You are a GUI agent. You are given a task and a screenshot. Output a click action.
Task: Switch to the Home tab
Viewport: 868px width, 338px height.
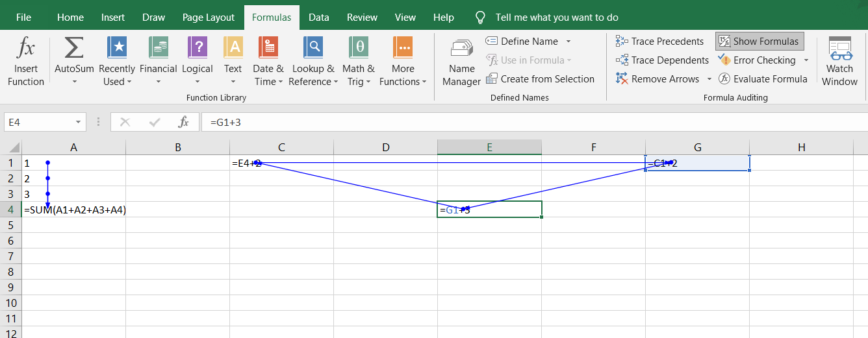pos(70,18)
